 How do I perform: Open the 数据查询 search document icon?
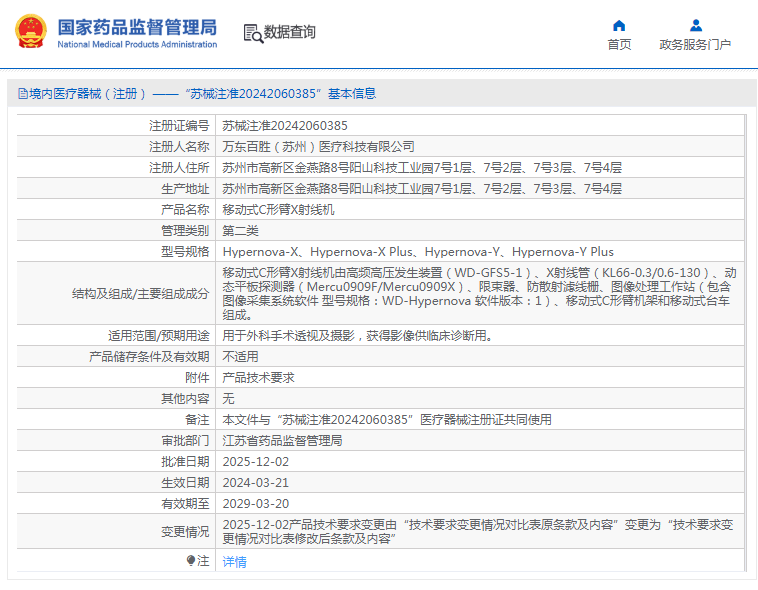click(253, 33)
